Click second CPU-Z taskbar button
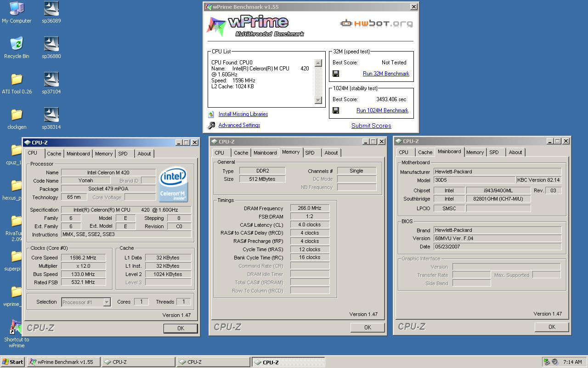The width and height of the screenshot is (588, 368). (x=214, y=362)
